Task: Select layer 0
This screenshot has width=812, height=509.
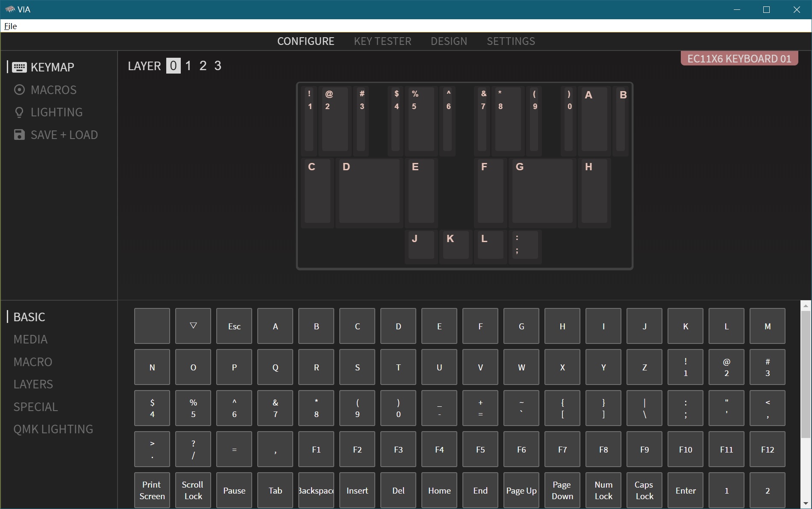Action: coord(173,65)
